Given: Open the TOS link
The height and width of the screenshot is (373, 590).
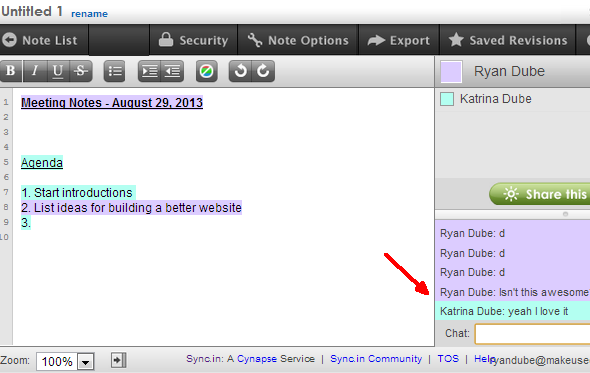Looking at the screenshot, I should [448, 359].
